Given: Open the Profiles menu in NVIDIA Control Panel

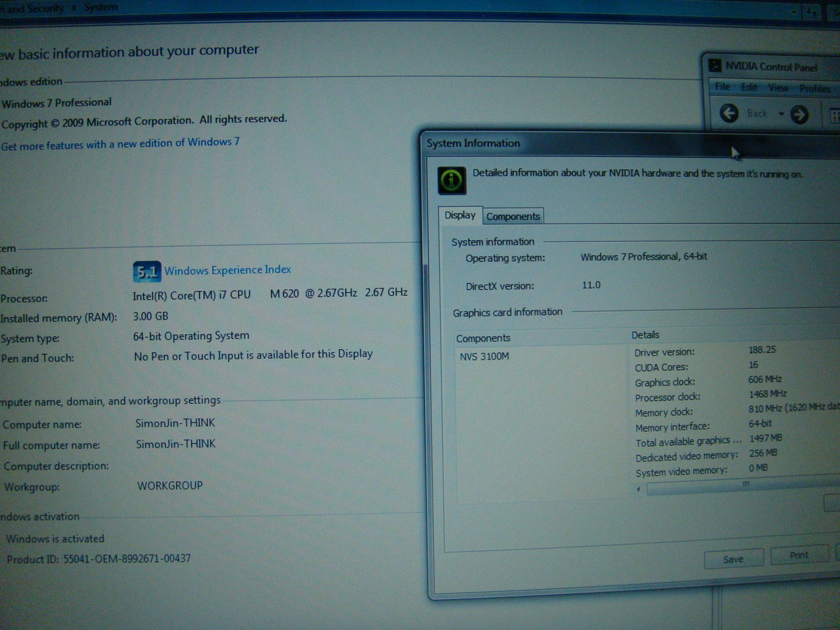Looking at the screenshot, I should [815, 89].
